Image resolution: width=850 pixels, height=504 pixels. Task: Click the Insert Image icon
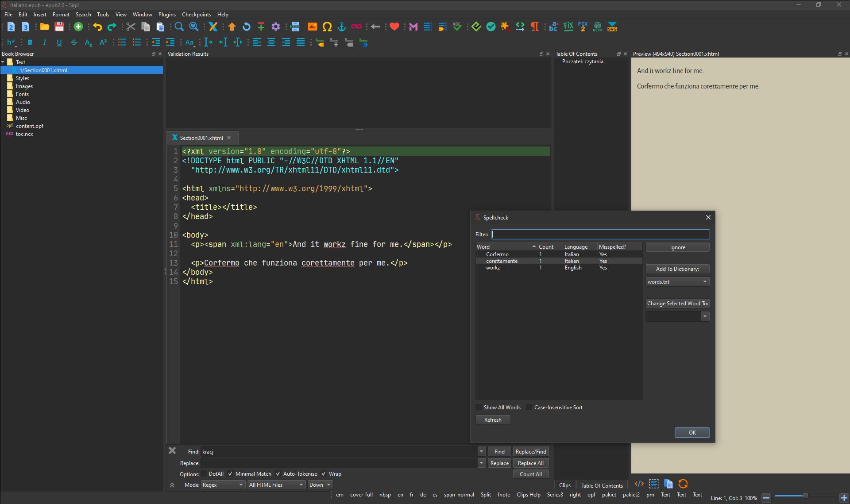pyautogui.click(x=312, y=27)
